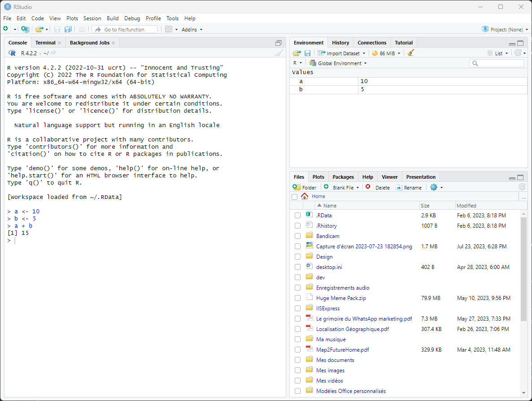Tick the checkbox for Mes documents

(x=297, y=360)
